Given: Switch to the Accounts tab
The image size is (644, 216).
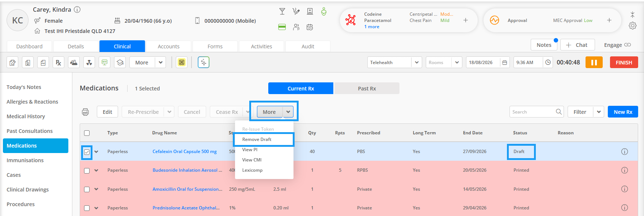Looking at the screenshot, I should pyautogui.click(x=168, y=46).
